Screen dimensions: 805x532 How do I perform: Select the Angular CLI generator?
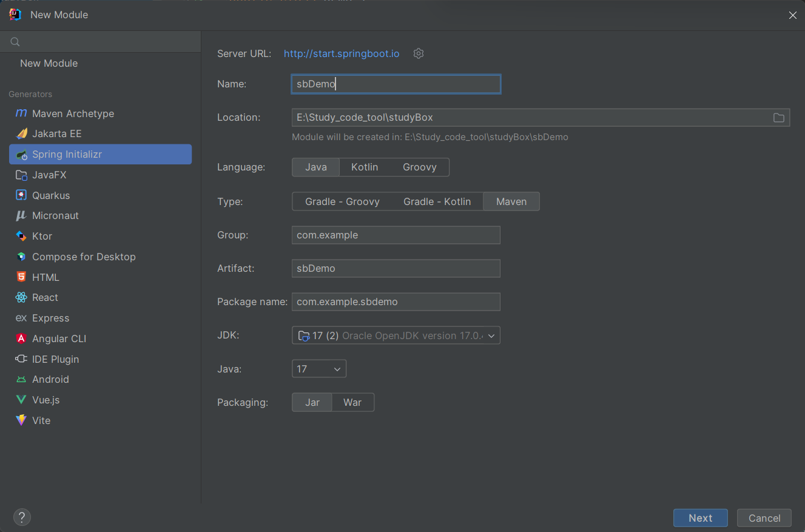100,338
